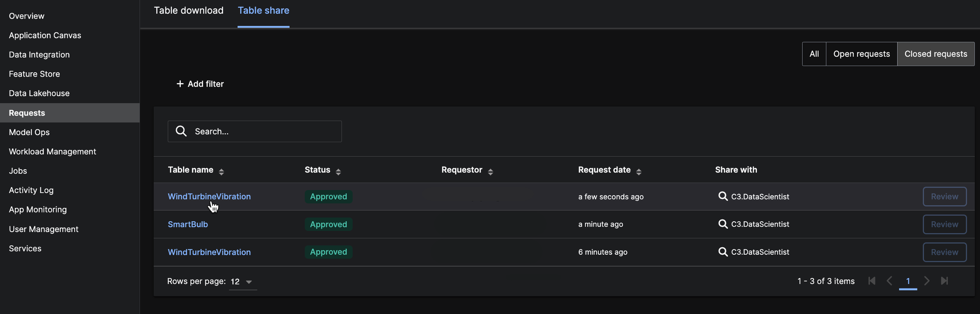Screen dimensions: 980x314
Task: Click Add filter button
Action: point(200,84)
